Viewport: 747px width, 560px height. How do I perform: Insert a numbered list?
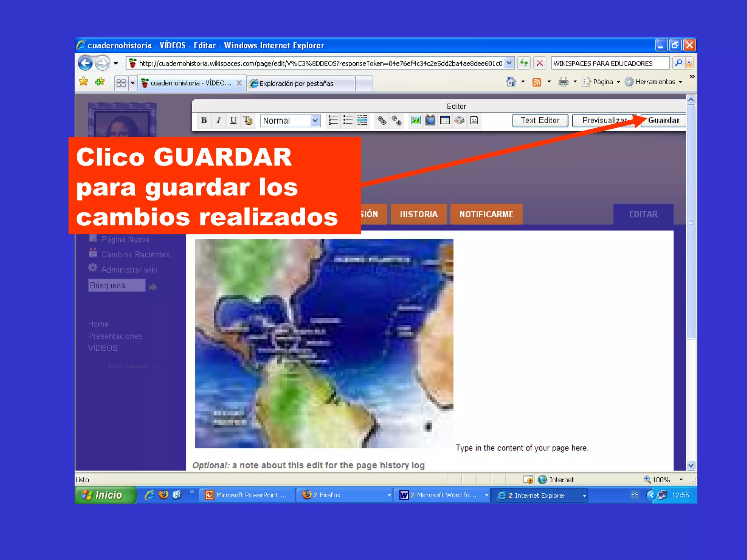coord(333,120)
